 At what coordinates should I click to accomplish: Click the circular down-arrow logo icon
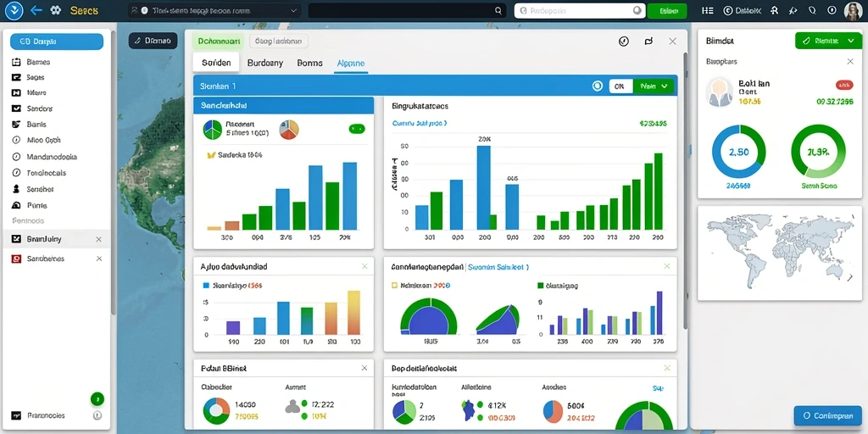click(14, 10)
